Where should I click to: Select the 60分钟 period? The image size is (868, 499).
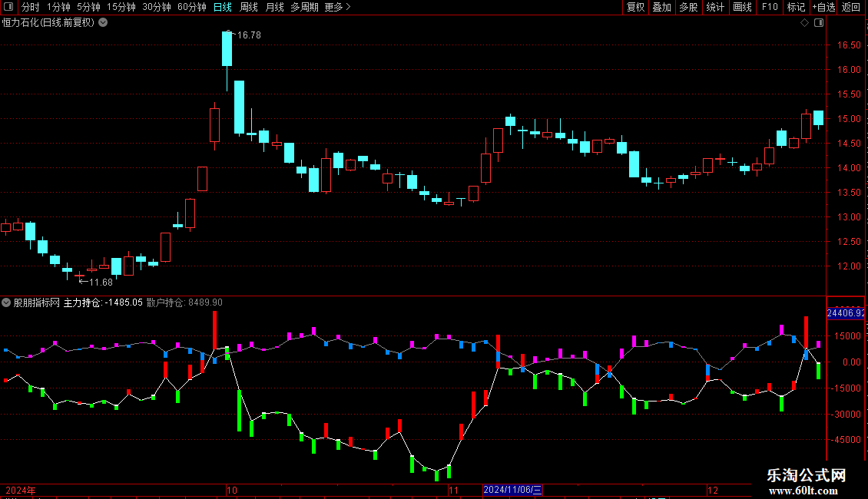pos(192,7)
